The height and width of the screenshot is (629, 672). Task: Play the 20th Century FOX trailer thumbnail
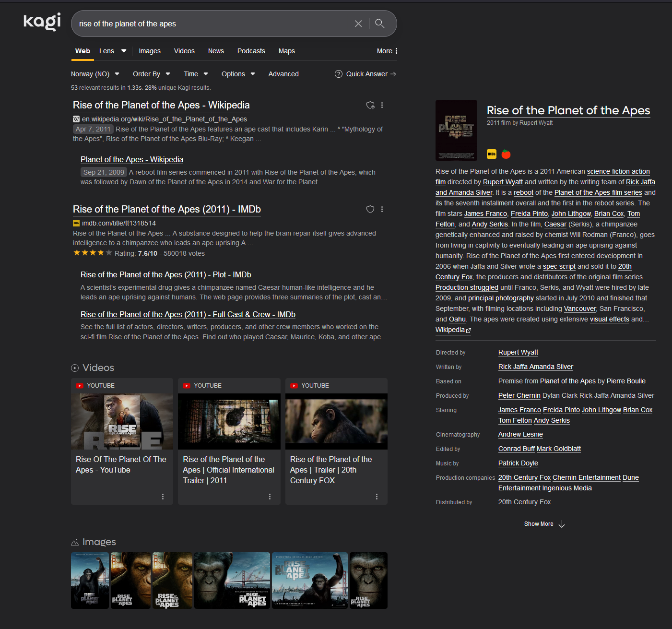[336, 422]
